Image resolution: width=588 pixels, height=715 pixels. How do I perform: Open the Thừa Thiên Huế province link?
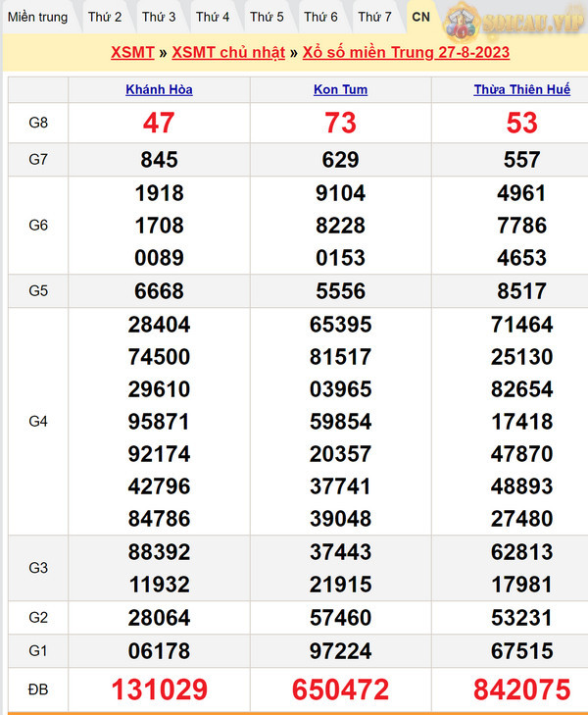point(521,89)
